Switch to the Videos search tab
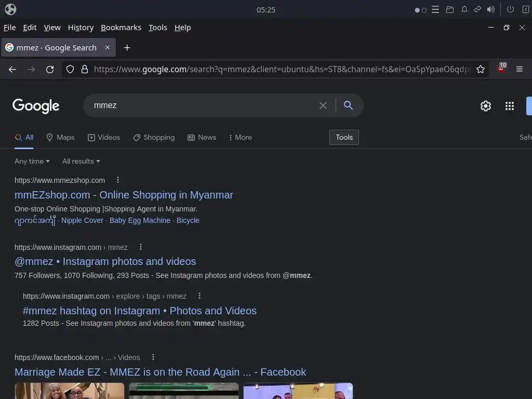 click(x=104, y=137)
